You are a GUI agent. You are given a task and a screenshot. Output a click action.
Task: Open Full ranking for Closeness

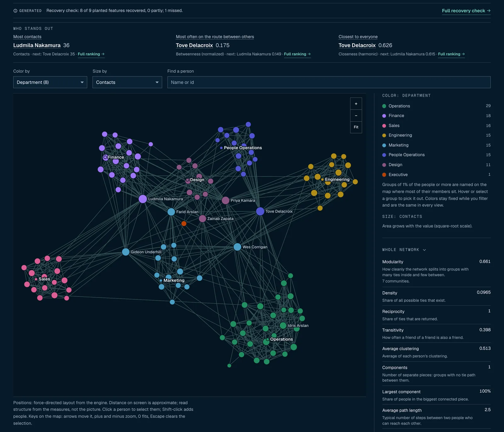tap(451, 54)
